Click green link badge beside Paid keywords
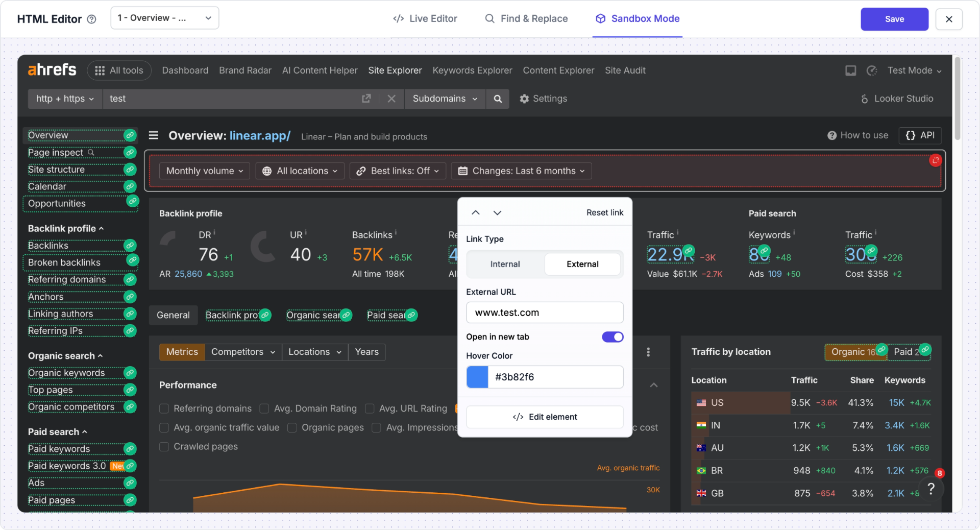Image resolution: width=980 pixels, height=530 pixels. (x=130, y=449)
